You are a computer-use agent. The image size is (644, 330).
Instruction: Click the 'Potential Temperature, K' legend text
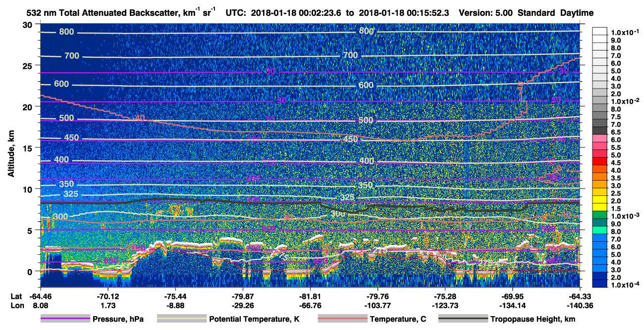coord(254,320)
